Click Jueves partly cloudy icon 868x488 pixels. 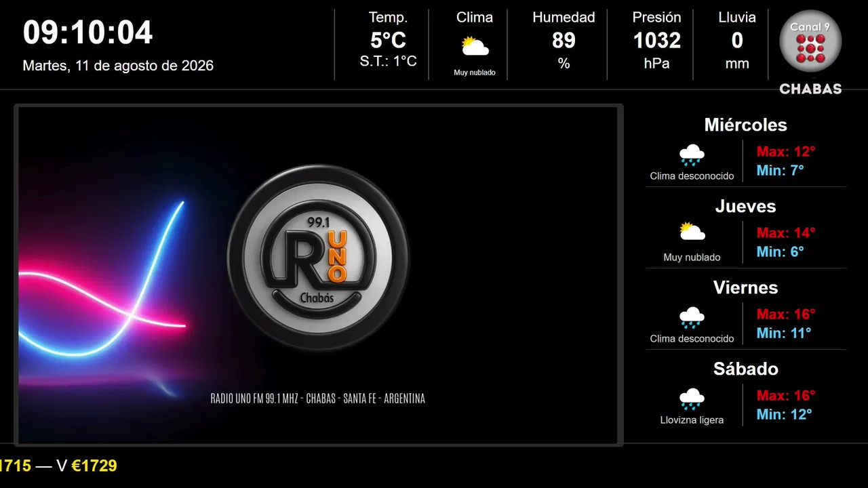692,232
